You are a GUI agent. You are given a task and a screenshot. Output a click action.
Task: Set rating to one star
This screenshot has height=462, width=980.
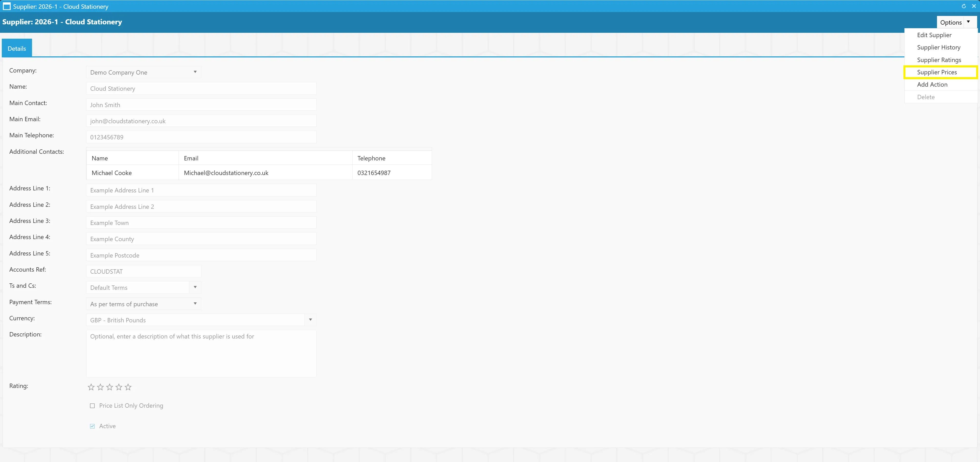(91, 387)
